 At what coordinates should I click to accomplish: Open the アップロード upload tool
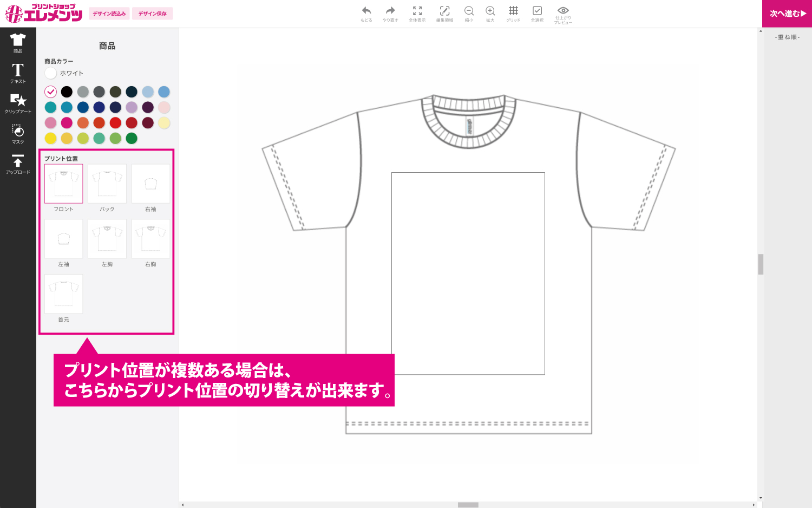[18, 164]
